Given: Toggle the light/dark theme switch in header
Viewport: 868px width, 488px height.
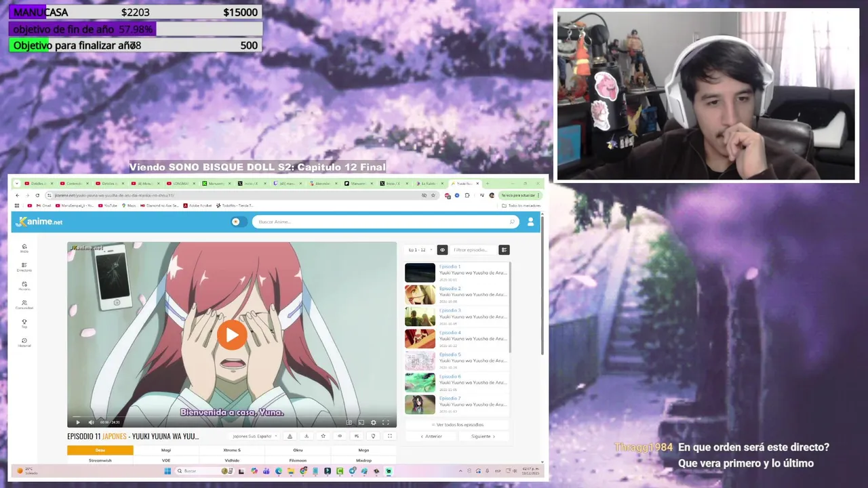Looking at the screenshot, I should pos(239,222).
